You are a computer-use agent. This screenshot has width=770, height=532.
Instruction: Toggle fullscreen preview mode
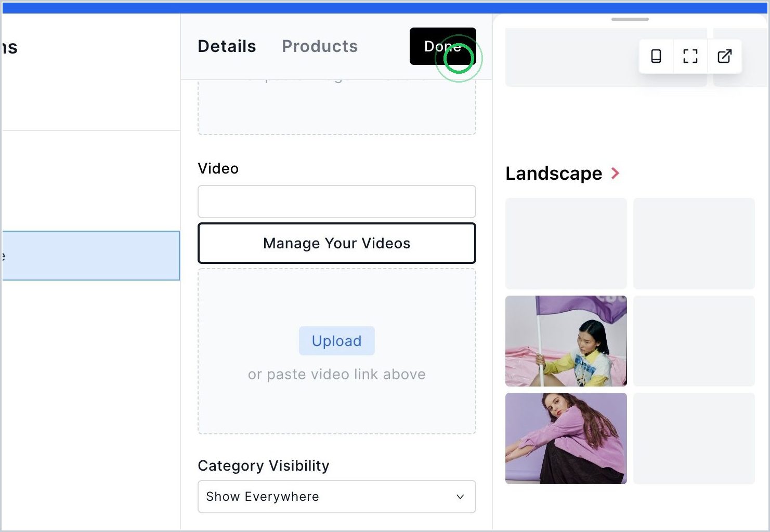click(690, 56)
